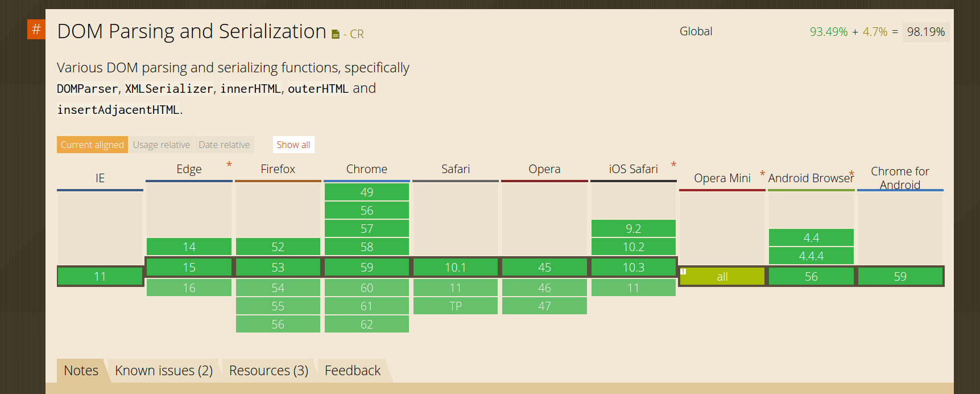This screenshot has height=394, width=980.
Task: Open the Known issues (2) tab
Action: [164, 371]
